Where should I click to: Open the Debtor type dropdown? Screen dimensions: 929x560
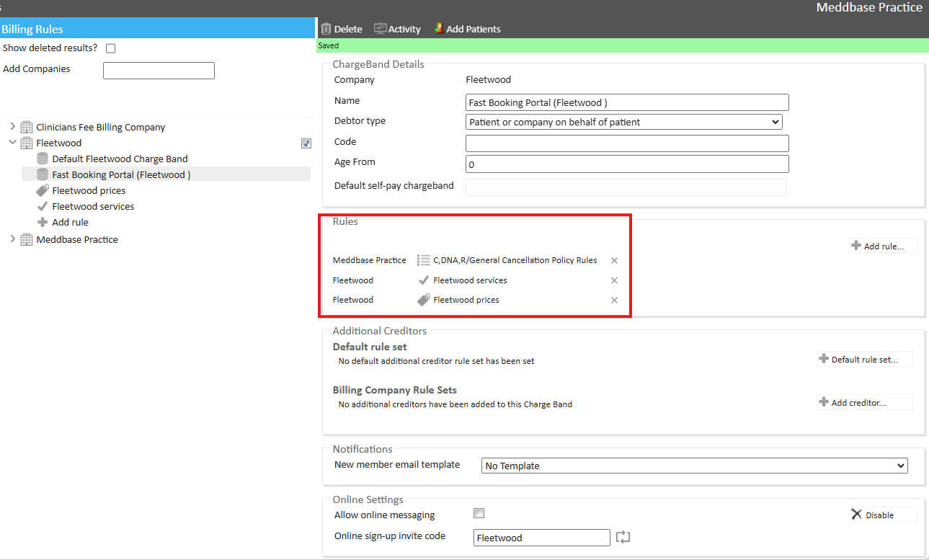click(624, 123)
